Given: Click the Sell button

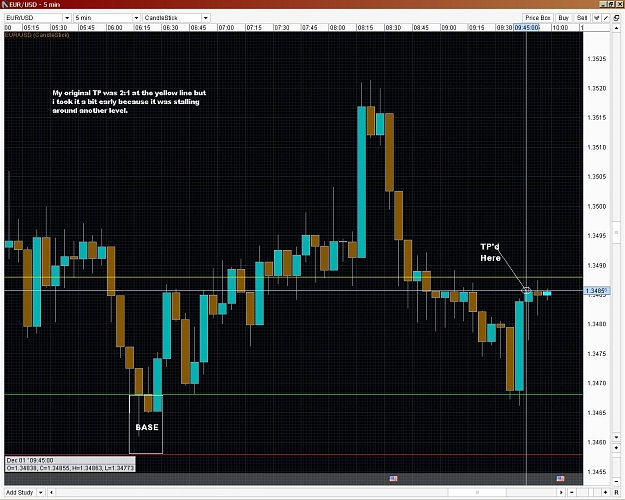Looking at the screenshot, I should click(582, 18).
